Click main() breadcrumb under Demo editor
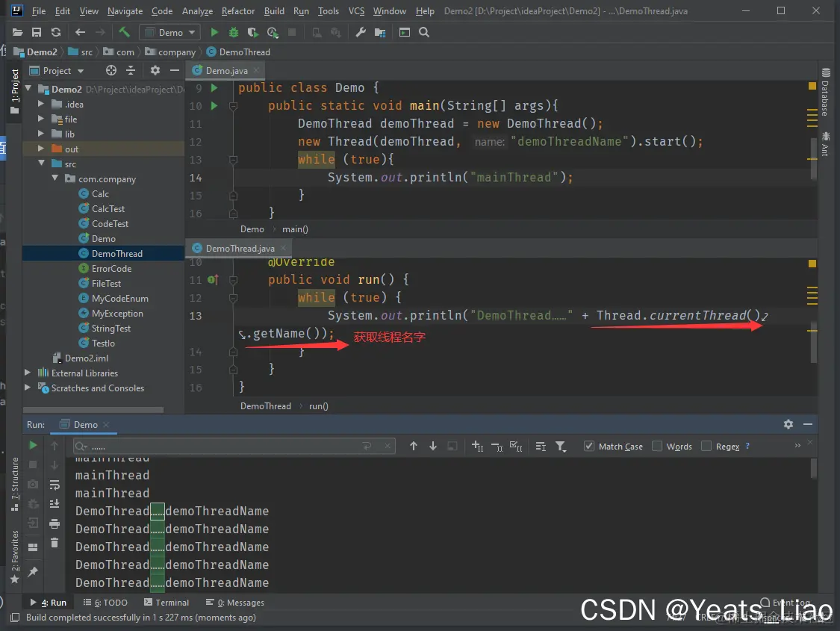The height and width of the screenshot is (631, 840). pyautogui.click(x=295, y=229)
